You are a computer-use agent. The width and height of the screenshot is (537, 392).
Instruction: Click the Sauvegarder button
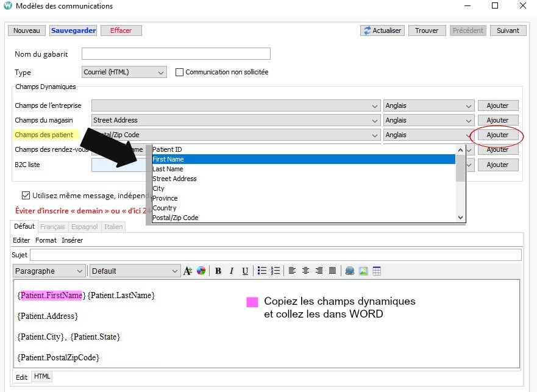tap(73, 30)
